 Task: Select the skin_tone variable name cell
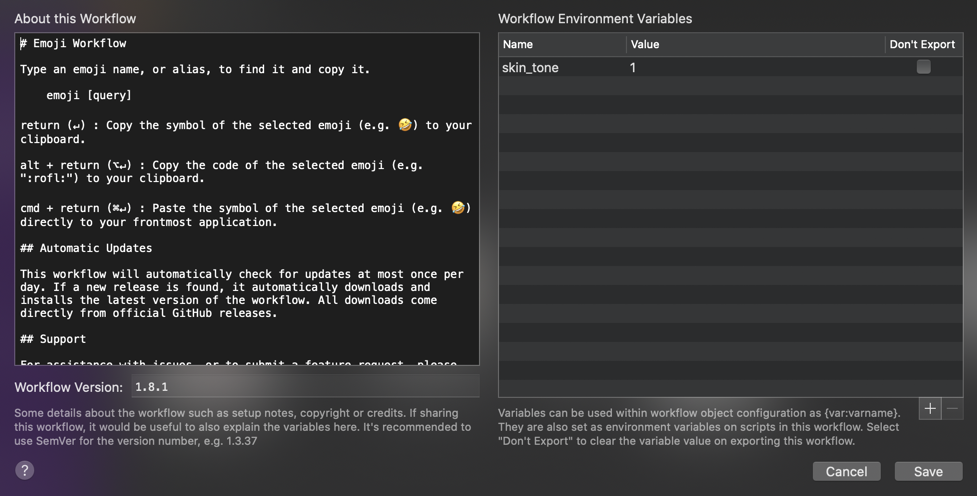point(562,67)
